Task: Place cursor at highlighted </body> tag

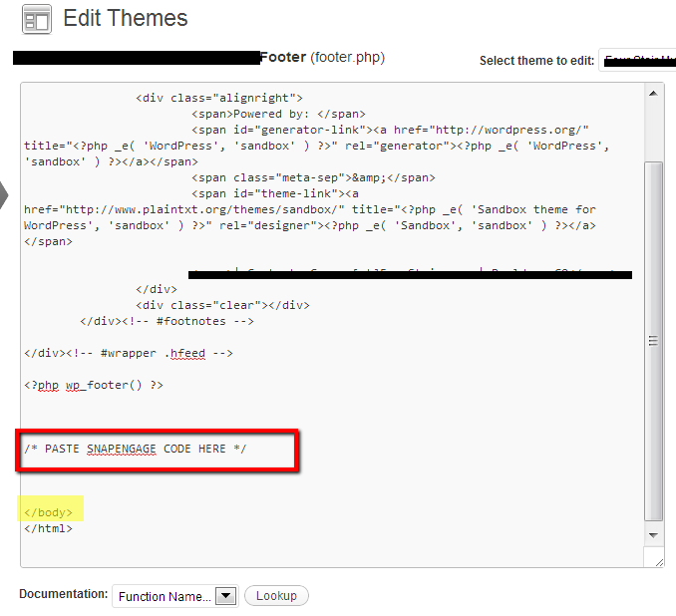Action: [48, 512]
